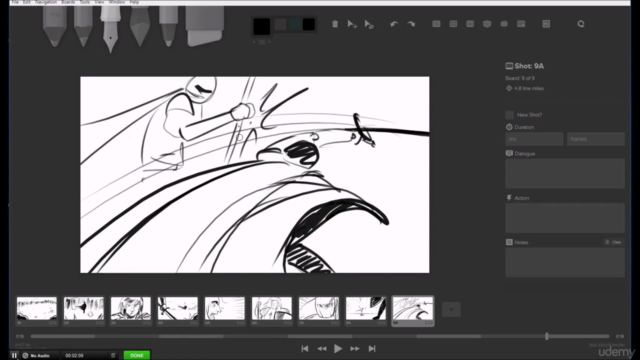Image resolution: width=640 pixels, height=360 pixels.
Task: Click the Shot: 9A heading
Action: click(x=529, y=66)
